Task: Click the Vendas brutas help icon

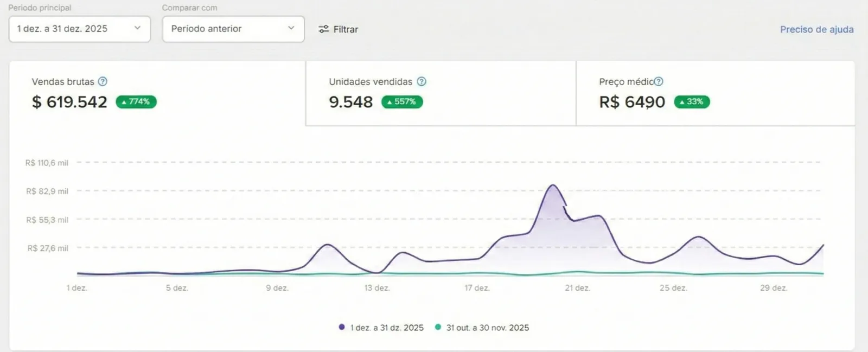Action: point(103,81)
